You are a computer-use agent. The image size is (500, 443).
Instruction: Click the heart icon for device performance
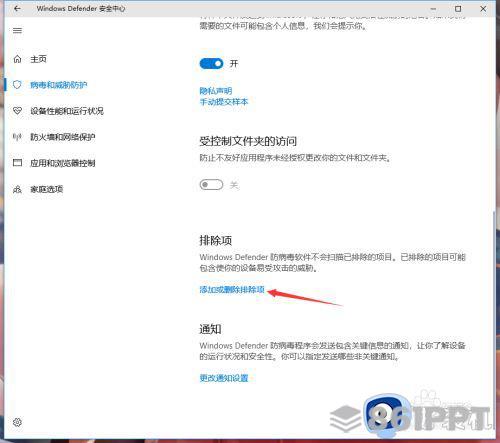pyautogui.click(x=17, y=111)
